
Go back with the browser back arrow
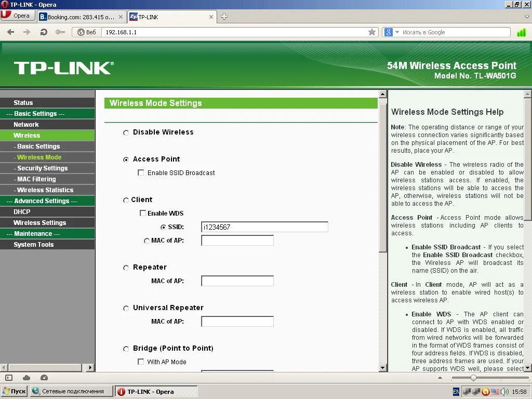pos(11,32)
